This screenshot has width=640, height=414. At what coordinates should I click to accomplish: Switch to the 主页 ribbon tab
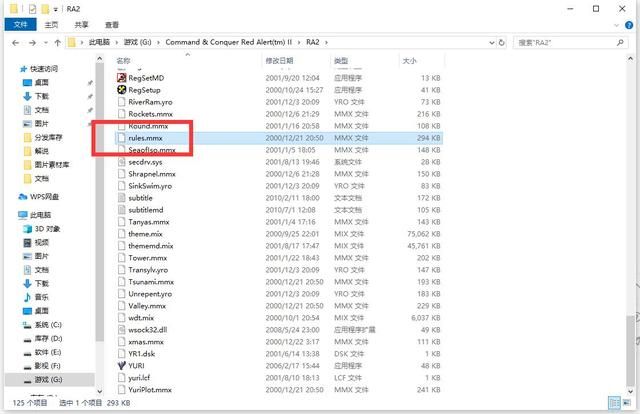coord(51,25)
